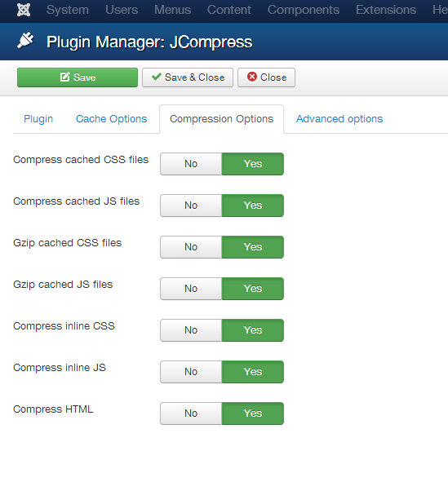Open the System menu
The height and width of the screenshot is (504, 448).
tap(68, 10)
